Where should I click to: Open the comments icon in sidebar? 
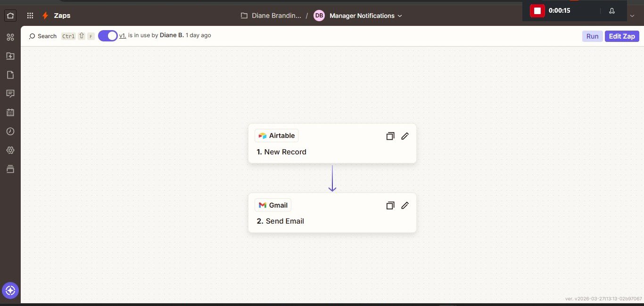pos(10,94)
